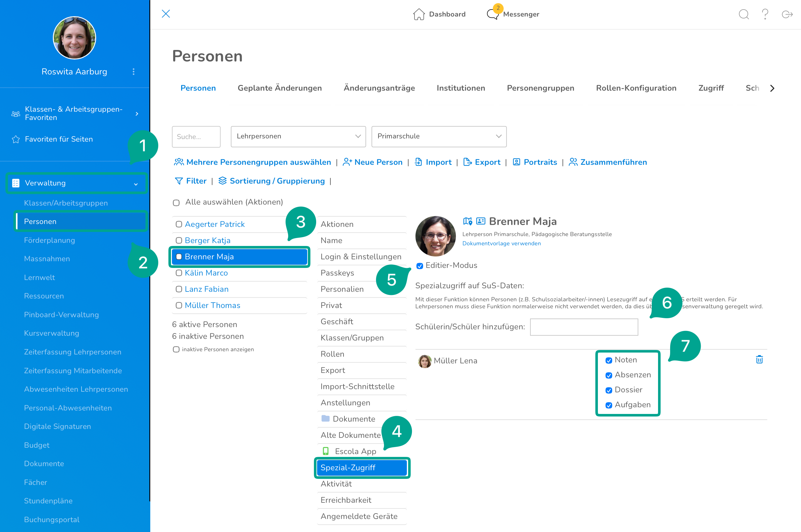This screenshot has height=532, width=801.
Task: Click the Portraits picture icon
Action: pos(516,162)
